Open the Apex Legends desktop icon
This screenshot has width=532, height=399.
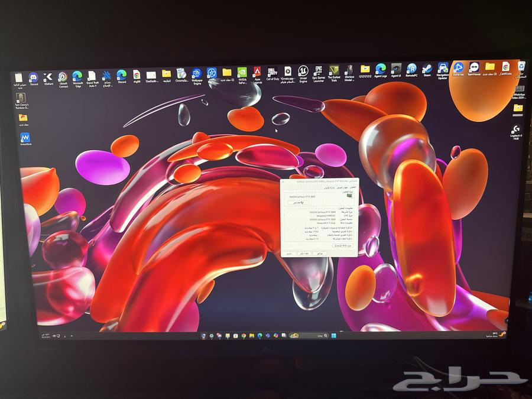(257, 73)
